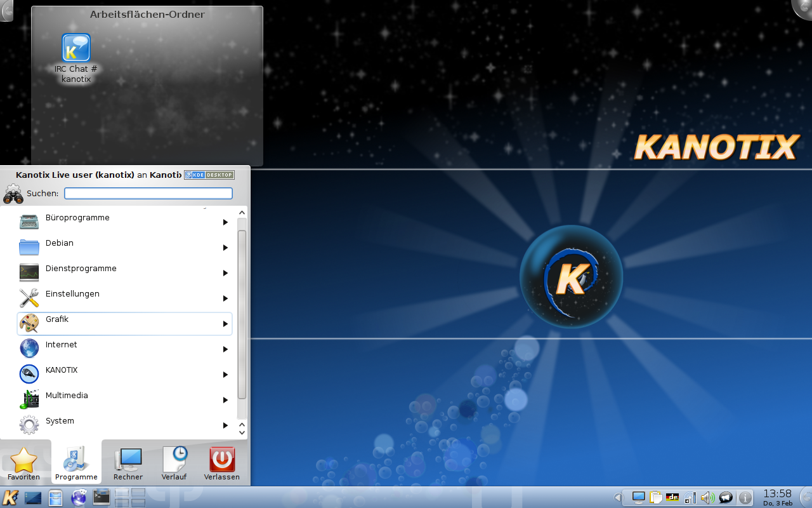Show hidden system tray icons arrow
This screenshot has width=812, height=508.
617,498
